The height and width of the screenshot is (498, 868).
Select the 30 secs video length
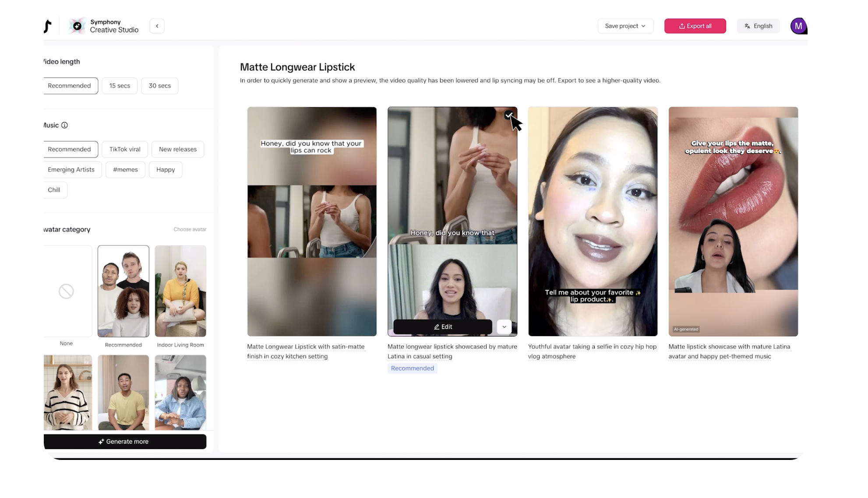click(159, 86)
